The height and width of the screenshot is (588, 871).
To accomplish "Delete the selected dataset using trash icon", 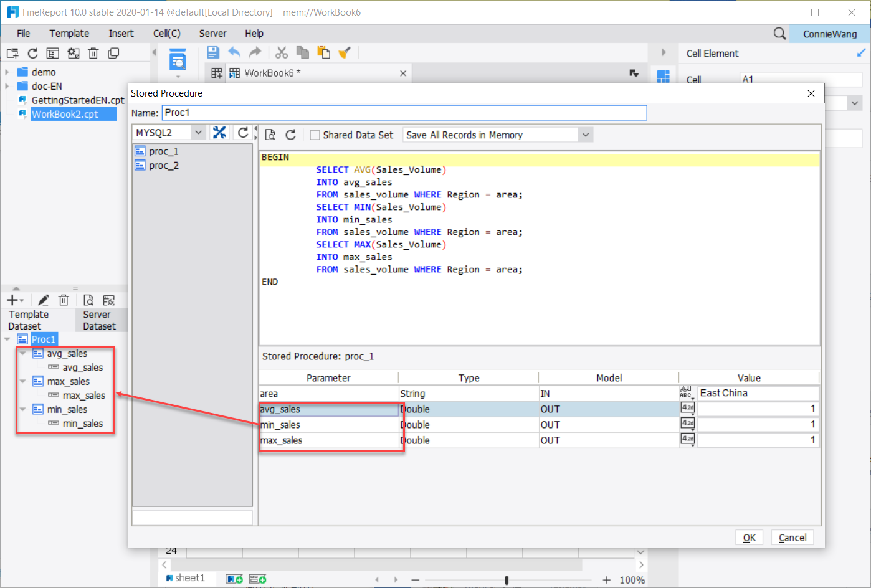I will [x=64, y=300].
